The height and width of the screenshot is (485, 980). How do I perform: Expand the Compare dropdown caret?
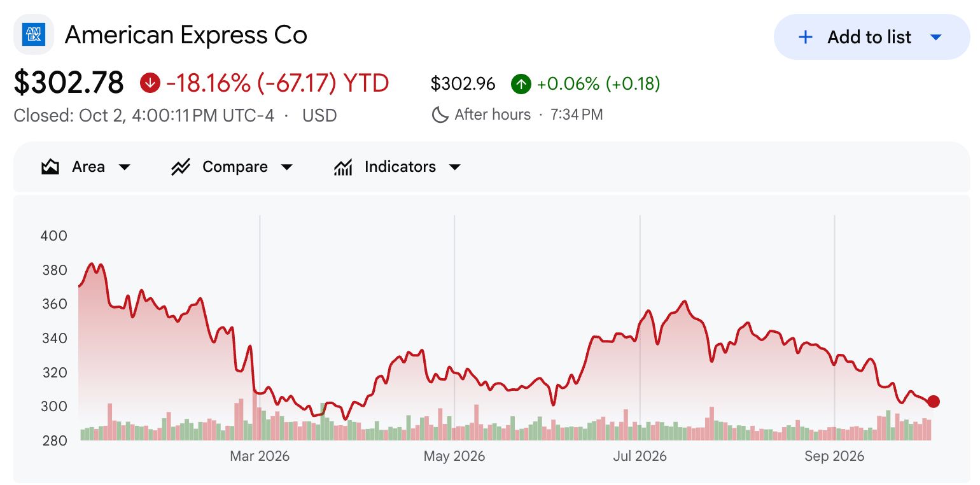click(287, 167)
